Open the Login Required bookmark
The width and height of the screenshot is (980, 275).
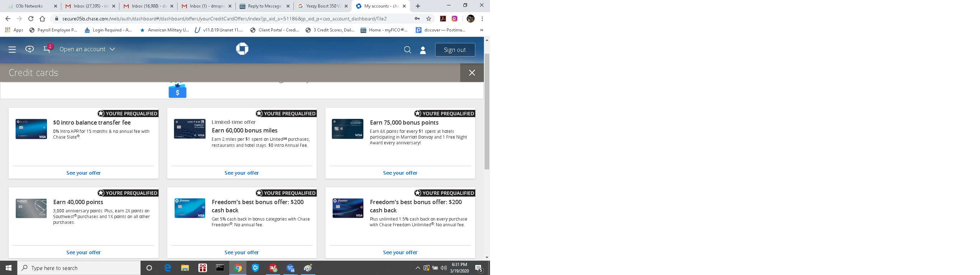108,30
